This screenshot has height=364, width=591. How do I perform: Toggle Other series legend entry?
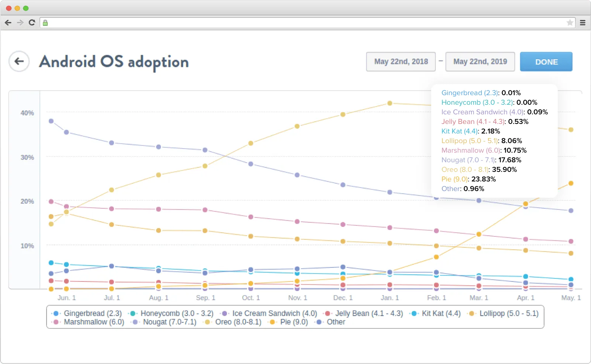click(x=330, y=322)
